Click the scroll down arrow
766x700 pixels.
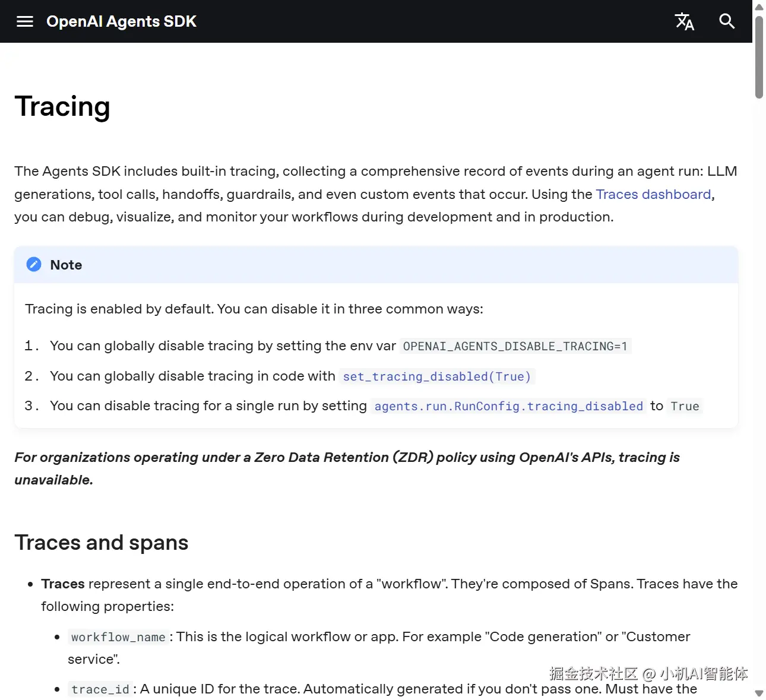pos(759,693)
